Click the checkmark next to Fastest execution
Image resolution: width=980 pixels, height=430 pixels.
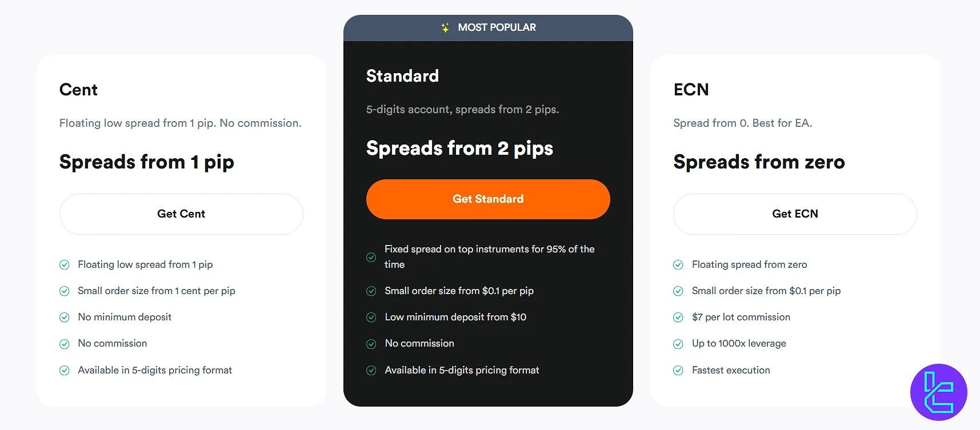pos(678,371)
